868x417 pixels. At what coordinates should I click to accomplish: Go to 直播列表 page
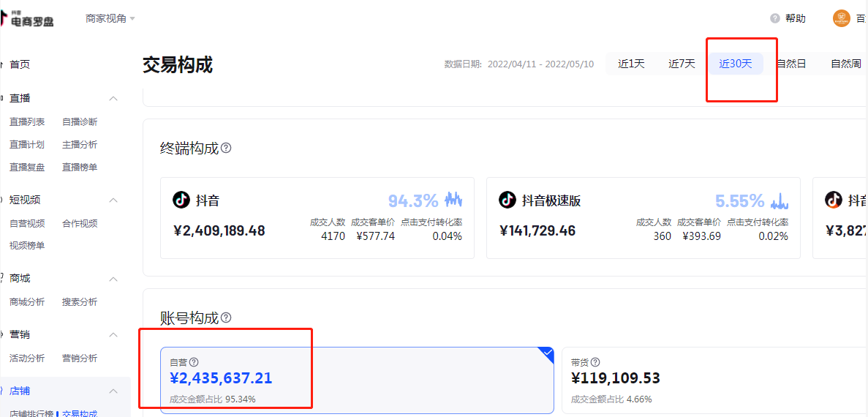27,121
